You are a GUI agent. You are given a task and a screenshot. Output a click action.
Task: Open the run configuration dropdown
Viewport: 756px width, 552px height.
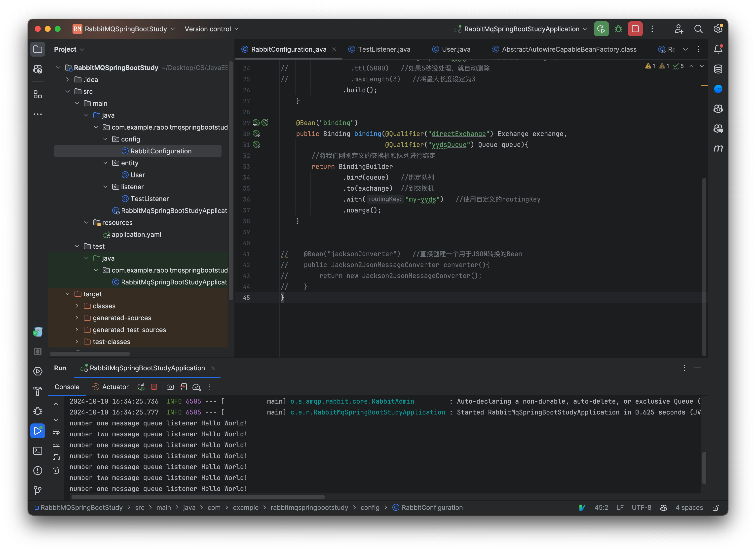click(521, 29)
